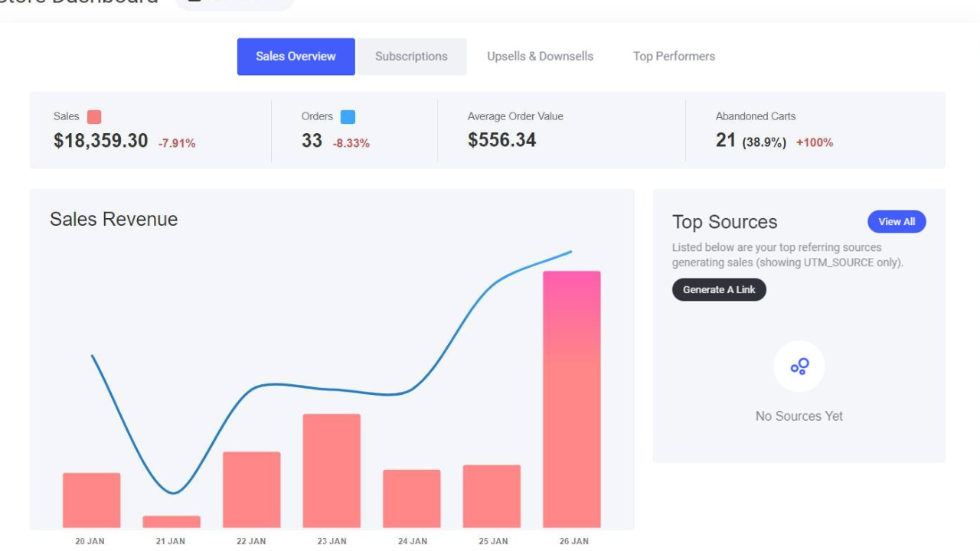Switch to the Subscriptions tab
This screenshot has width=980, height=551.
tap(411, 57)
